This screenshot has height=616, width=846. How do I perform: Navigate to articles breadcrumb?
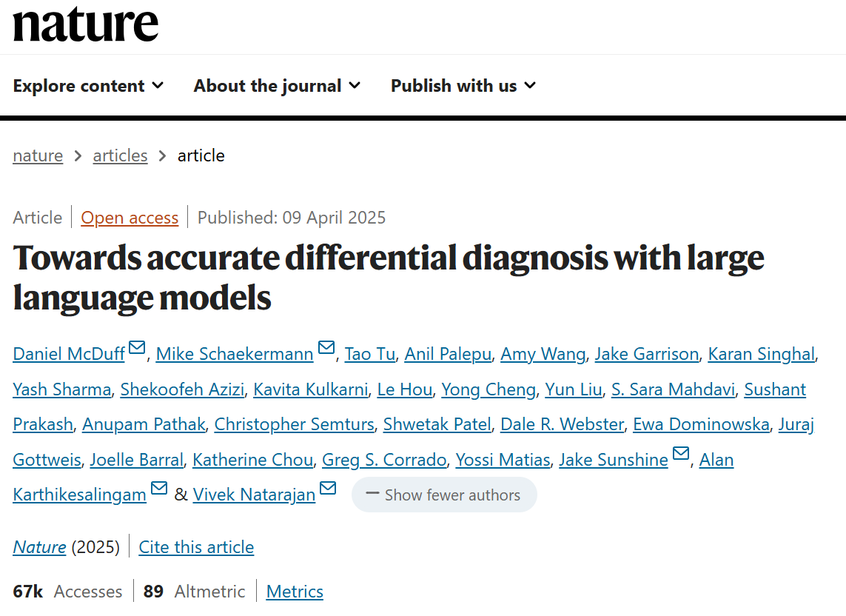(x=120, y=155)
